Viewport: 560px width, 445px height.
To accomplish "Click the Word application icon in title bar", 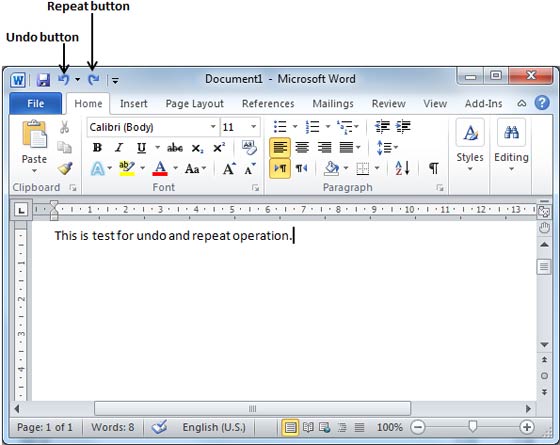I will point(18,80).
